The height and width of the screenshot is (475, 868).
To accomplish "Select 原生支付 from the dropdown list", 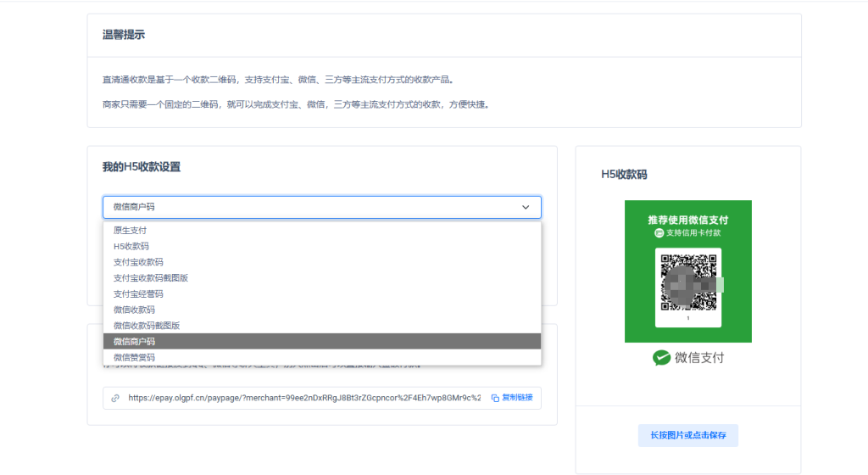I will point(321,231).
